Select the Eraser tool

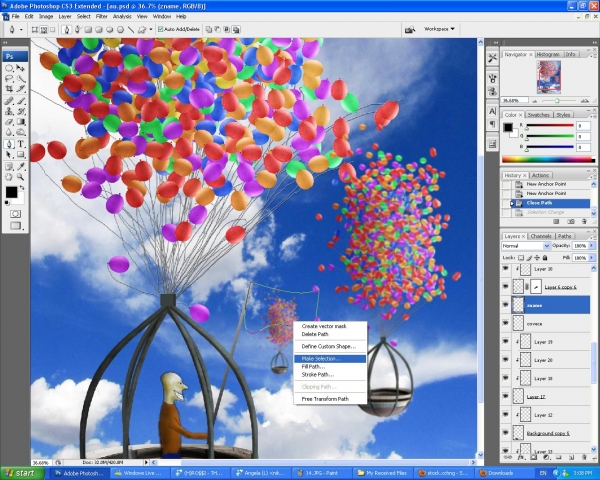point(9,122)
